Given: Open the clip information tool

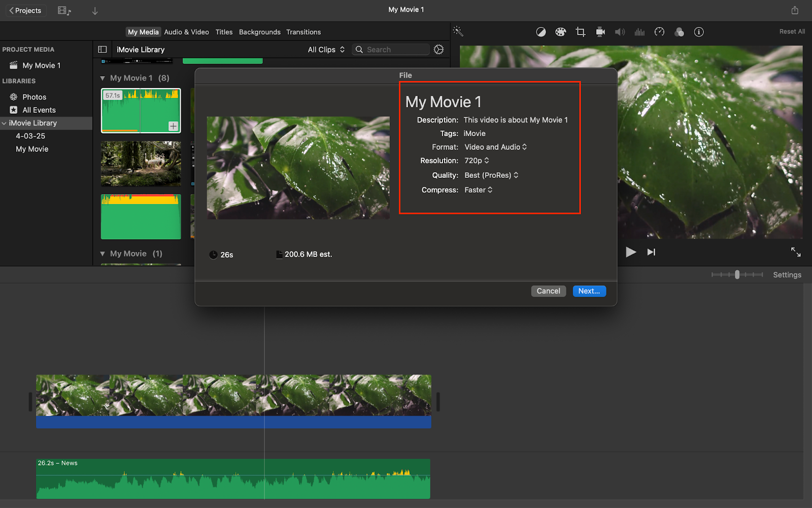Looking at the screenshot, I should pos(699,32).
